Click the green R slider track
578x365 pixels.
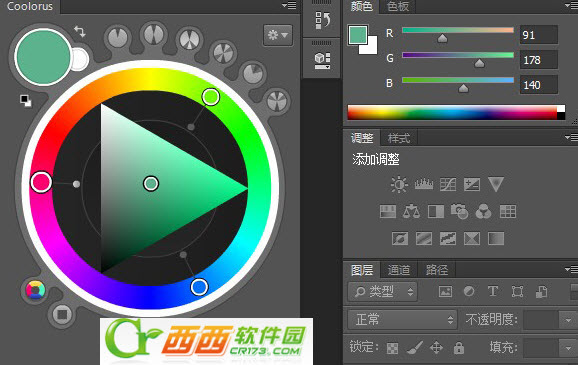point(458,30)
